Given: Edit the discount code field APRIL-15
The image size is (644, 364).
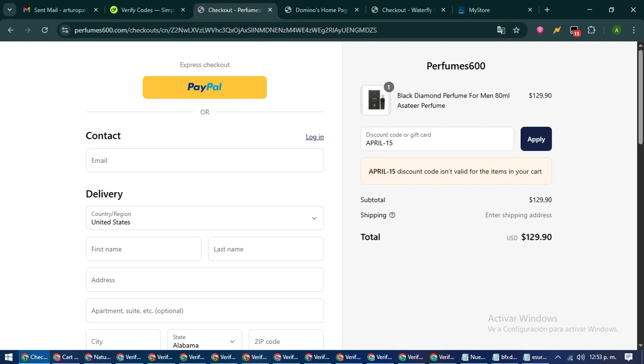Looking at the screenshot, I should click(437, 139).
